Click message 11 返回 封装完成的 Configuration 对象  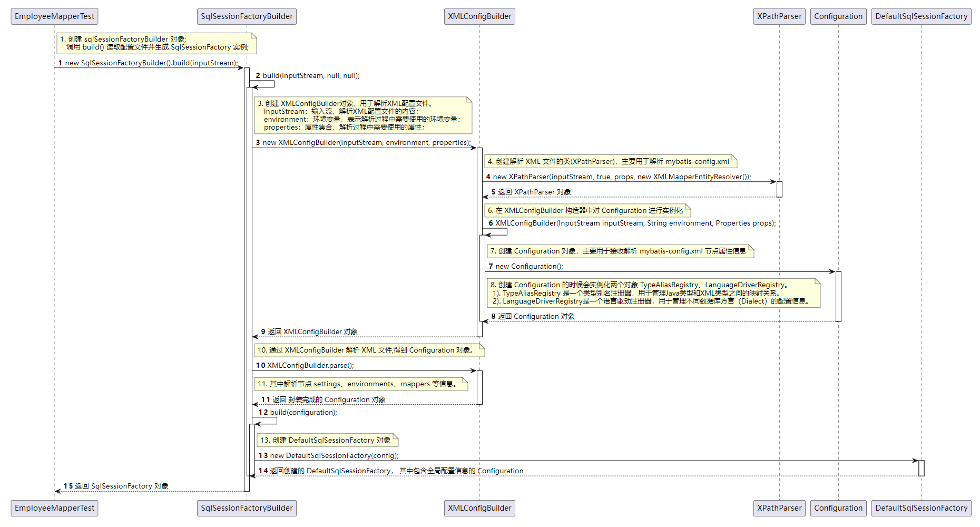pyautogui.click(x=324, y=399)
